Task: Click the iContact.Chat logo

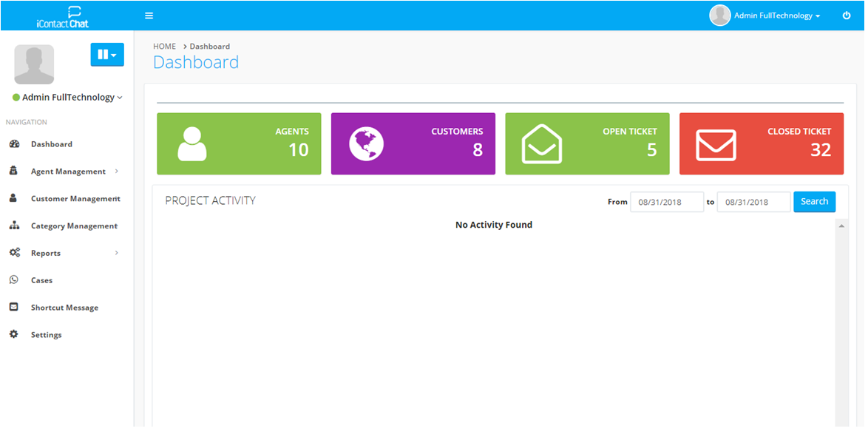Action: [x=63, y=16]
